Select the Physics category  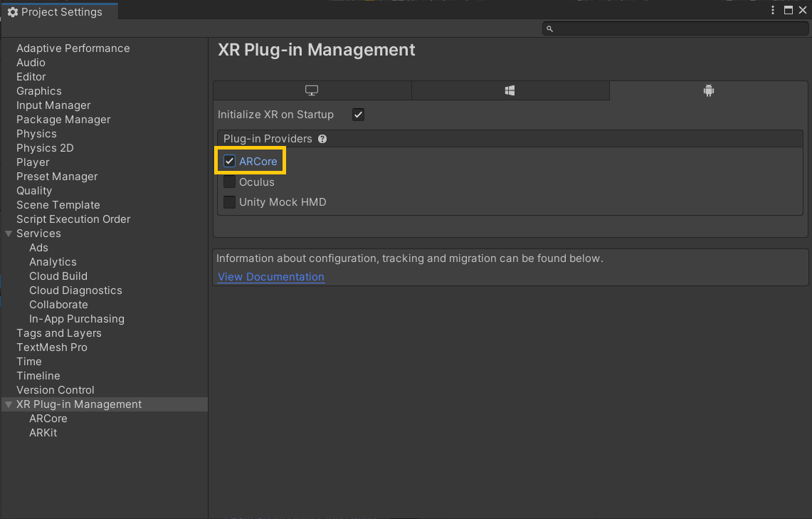point(36,134)
